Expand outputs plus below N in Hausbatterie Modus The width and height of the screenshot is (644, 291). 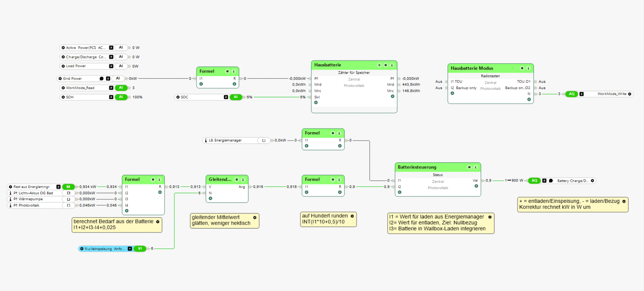click(x=529, y=99)
